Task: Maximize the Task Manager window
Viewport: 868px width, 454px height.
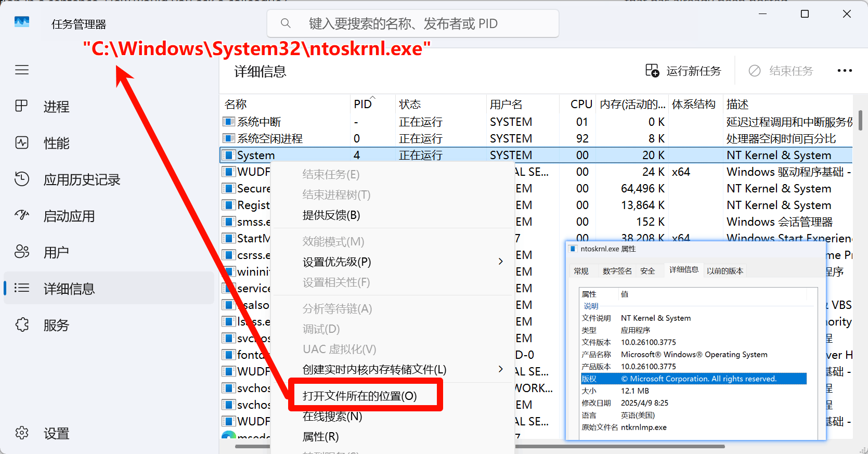Action: [x=805, y=14]
